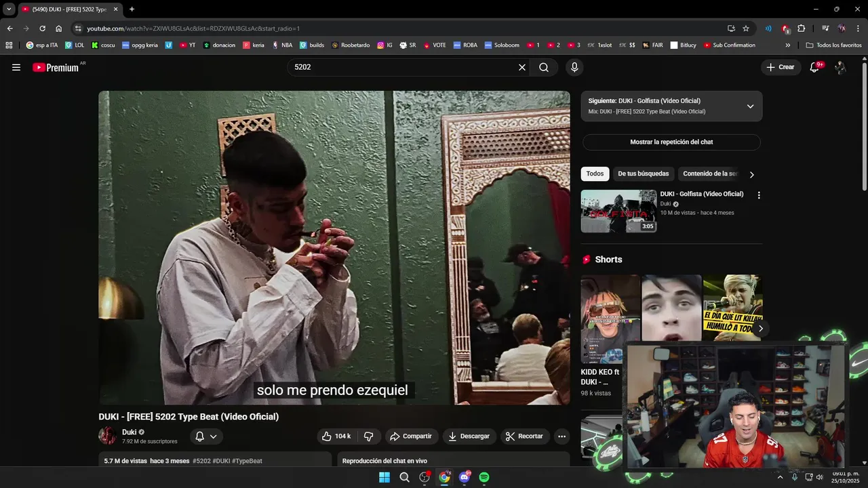Show more bookmarks with the double chevron
868x488 pixels.
coord(787,45)
